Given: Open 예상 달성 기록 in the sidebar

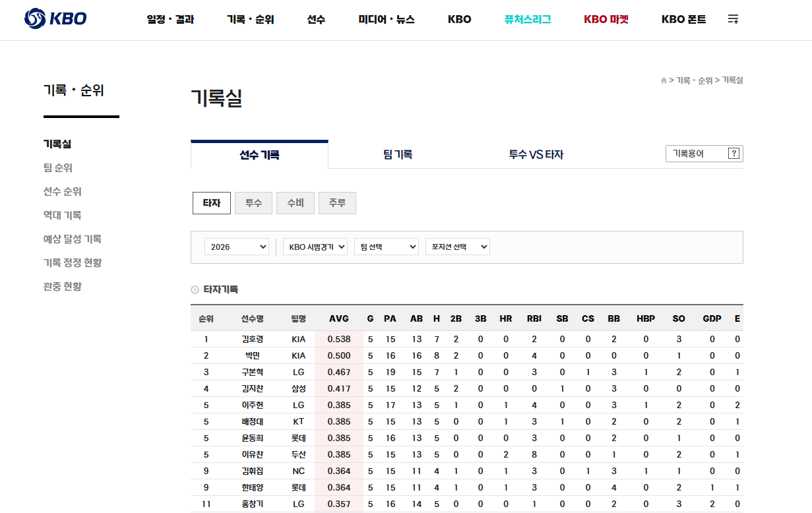Looking at the screenshot, I should pyautogui.click(x=73, y=239).
